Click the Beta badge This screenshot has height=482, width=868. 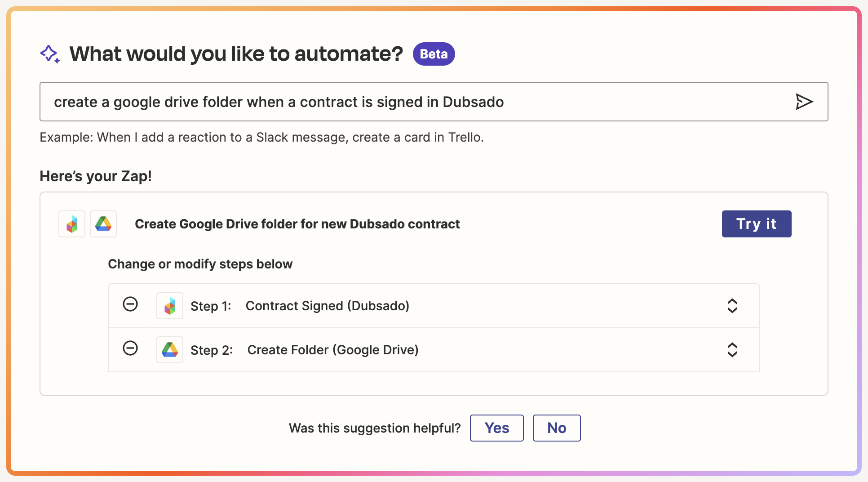tap(434, 54)
